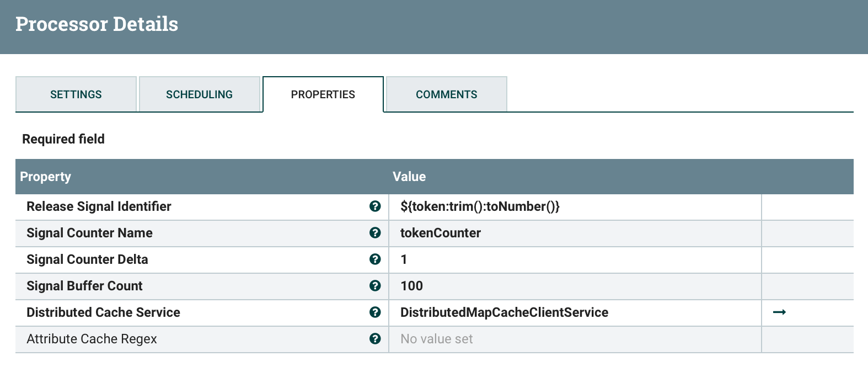
Task: Click help icon beside Signal Counter Delta
Action: [375, 259]
